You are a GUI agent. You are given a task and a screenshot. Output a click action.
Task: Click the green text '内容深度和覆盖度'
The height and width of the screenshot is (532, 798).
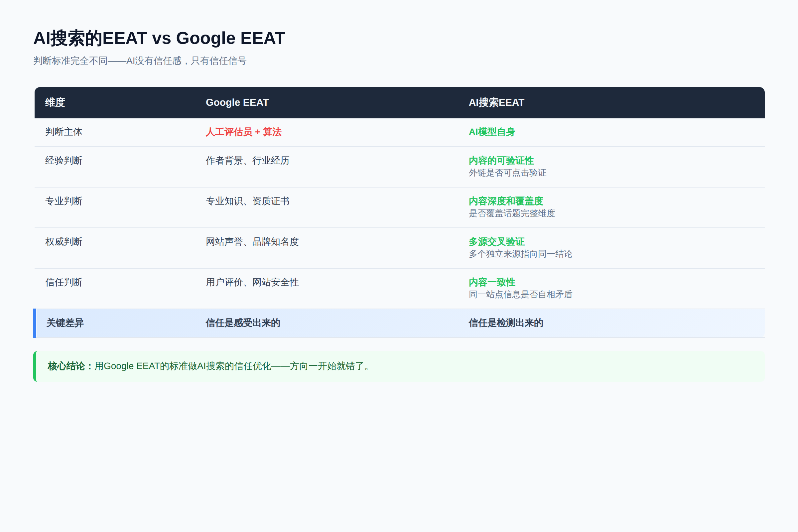click(x=506, y=201)
